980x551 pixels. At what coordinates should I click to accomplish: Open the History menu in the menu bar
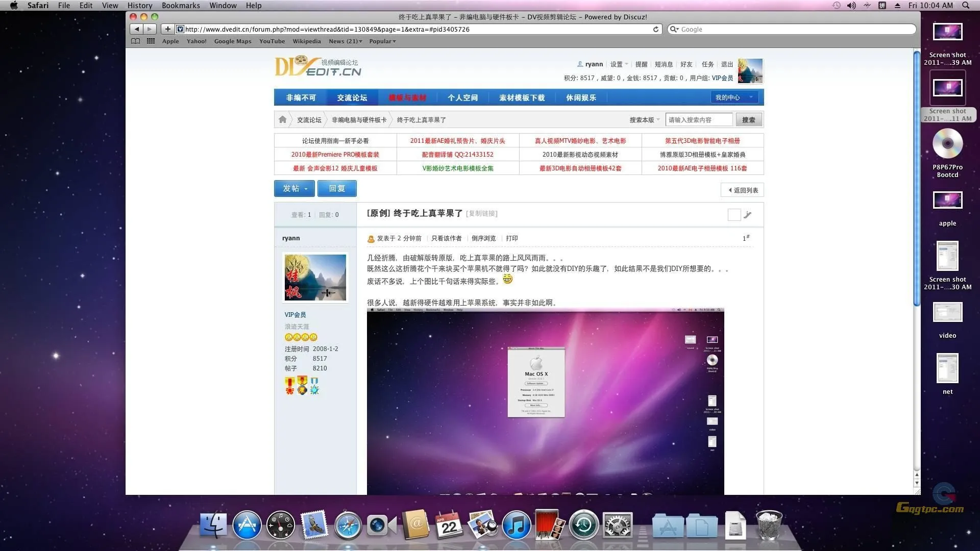pos(139,6)
